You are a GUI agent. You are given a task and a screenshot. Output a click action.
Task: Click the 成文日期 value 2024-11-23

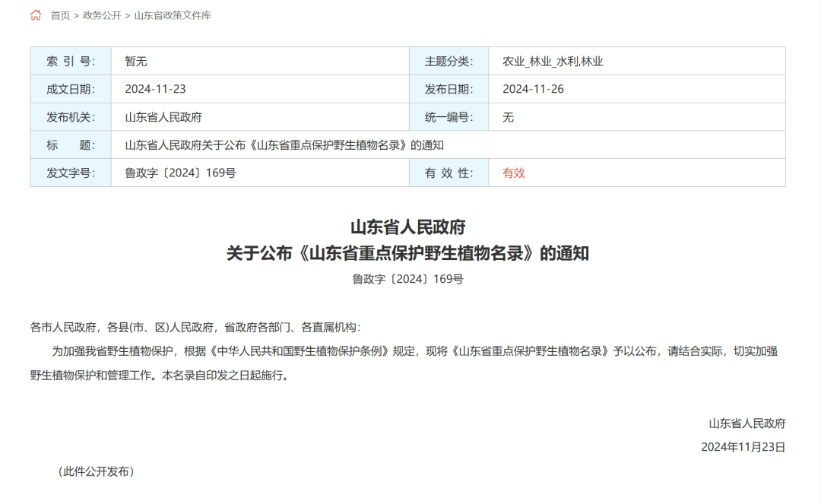pos(155,89)
